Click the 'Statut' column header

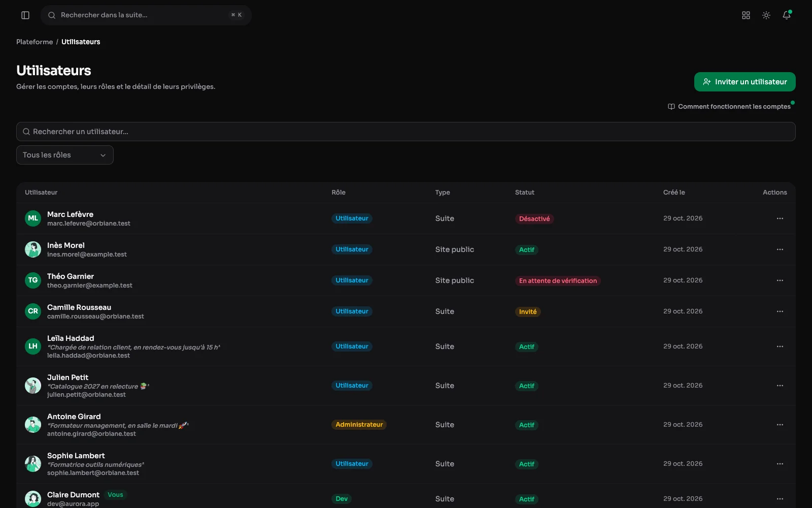(x=525, y=193)
